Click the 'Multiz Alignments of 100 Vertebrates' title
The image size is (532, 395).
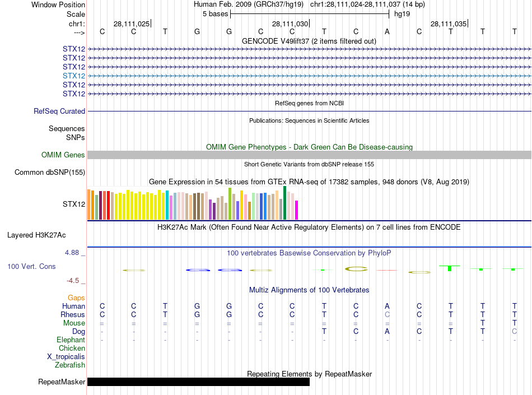click(x=309, y=290)
